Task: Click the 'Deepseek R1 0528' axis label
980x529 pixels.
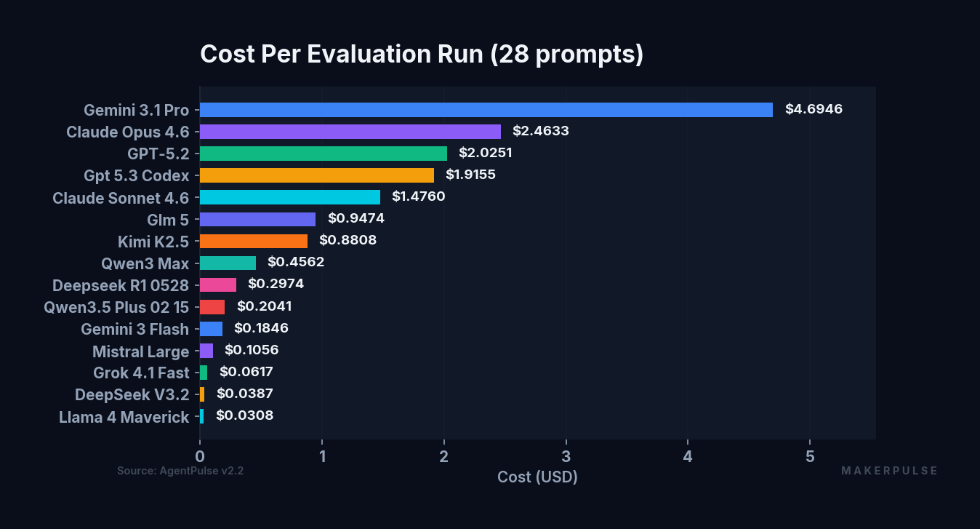Action: 121,285
